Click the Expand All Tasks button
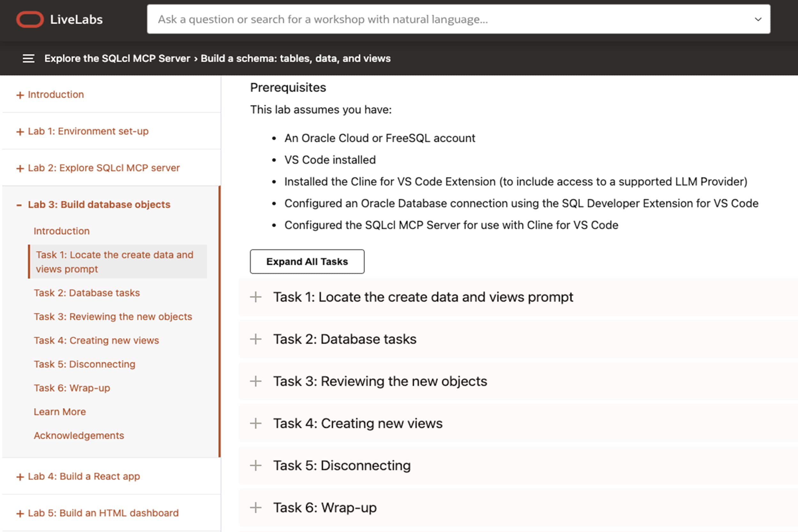The width and height of the screenshot is (798, 532). (307, 262)
